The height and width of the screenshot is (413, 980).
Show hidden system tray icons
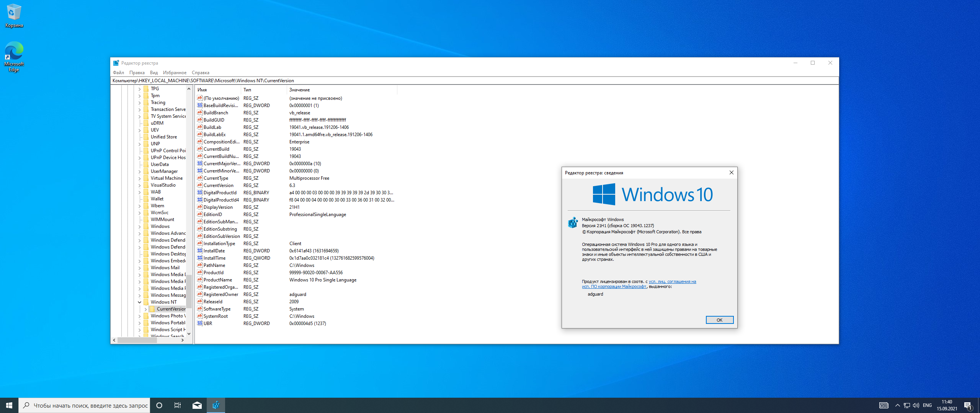[897, 405]
